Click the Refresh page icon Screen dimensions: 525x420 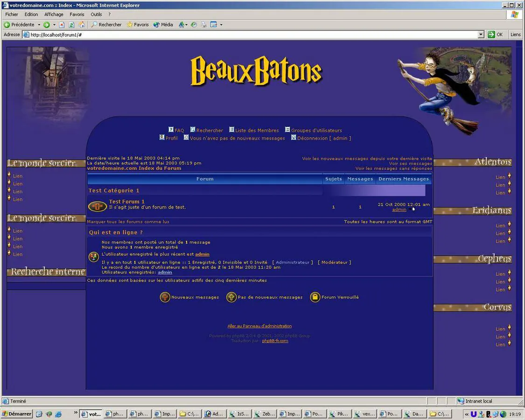tap(71, 24)
